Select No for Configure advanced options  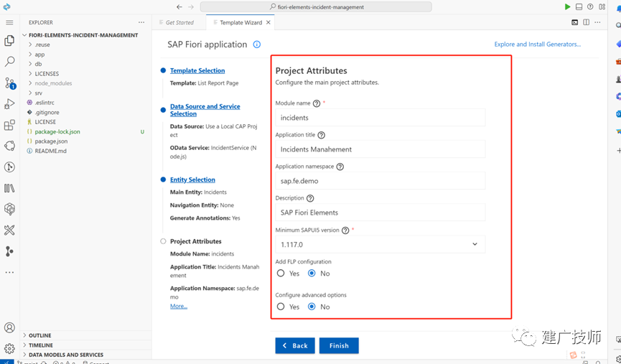[312, 307]
